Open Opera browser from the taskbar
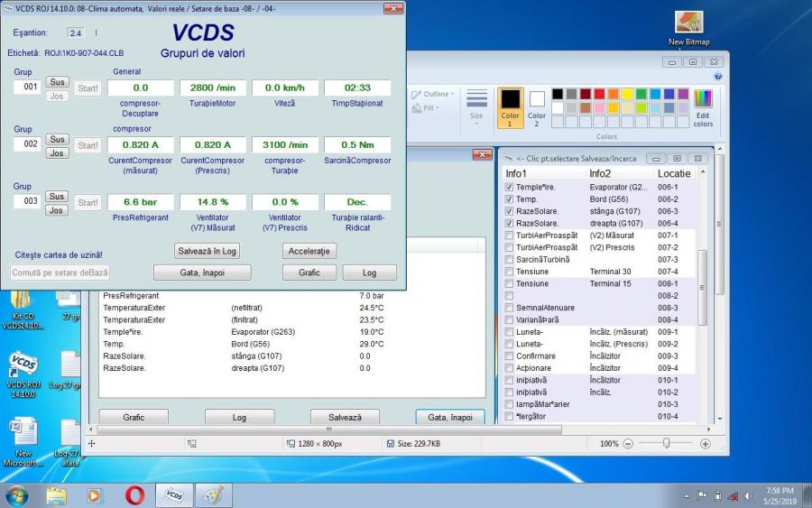Screen dimensions: 812x508 pyautogui.click(x=135, y=495)
